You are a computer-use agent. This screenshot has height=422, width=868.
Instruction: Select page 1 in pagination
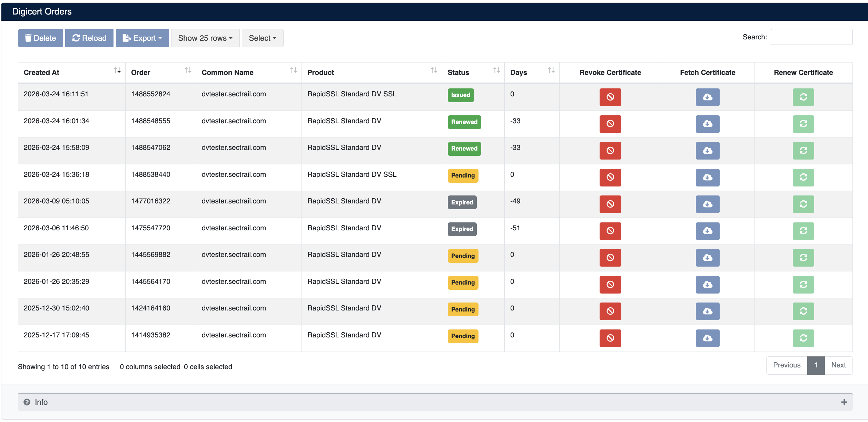[x=816, y=365]
